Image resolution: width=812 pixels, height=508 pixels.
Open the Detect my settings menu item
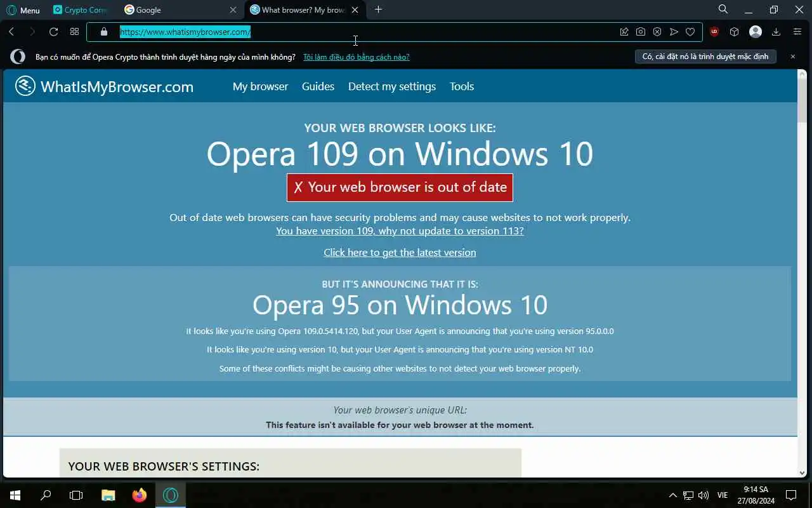[x=392, y=86]
